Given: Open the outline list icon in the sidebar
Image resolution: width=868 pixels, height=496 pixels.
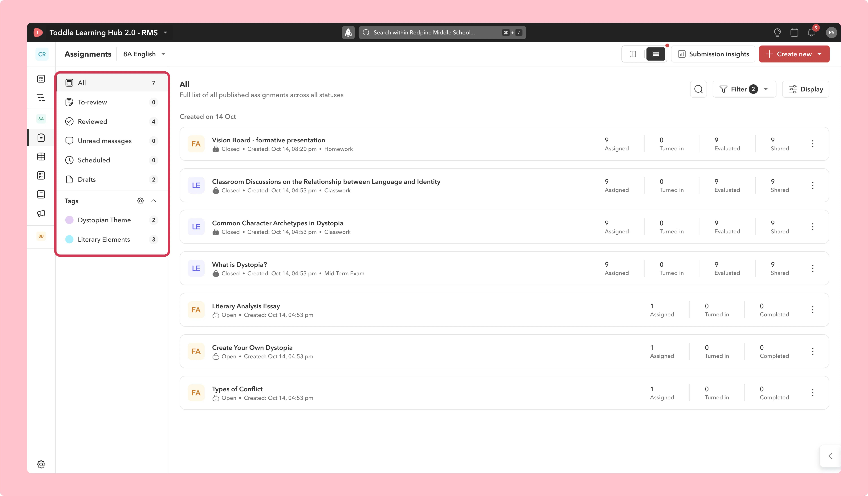Looking at the screenshot, I should (x=41, y=98).
